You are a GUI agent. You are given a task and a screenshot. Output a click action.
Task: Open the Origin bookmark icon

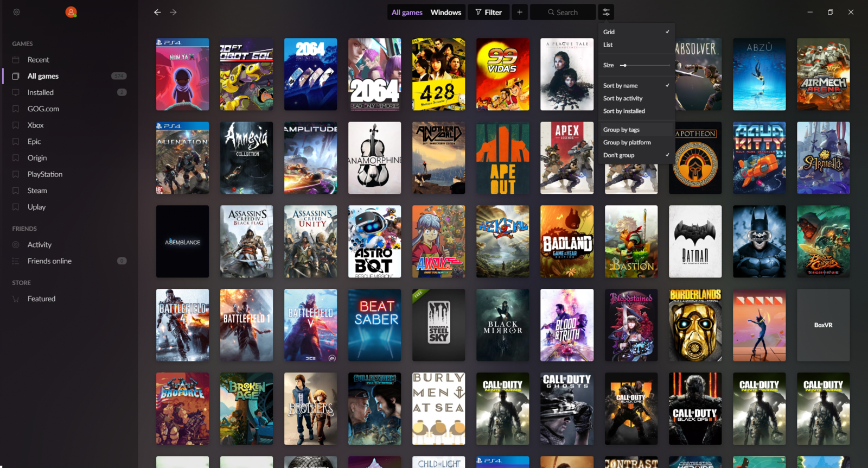pyautogui.click(x=16, y=157)
